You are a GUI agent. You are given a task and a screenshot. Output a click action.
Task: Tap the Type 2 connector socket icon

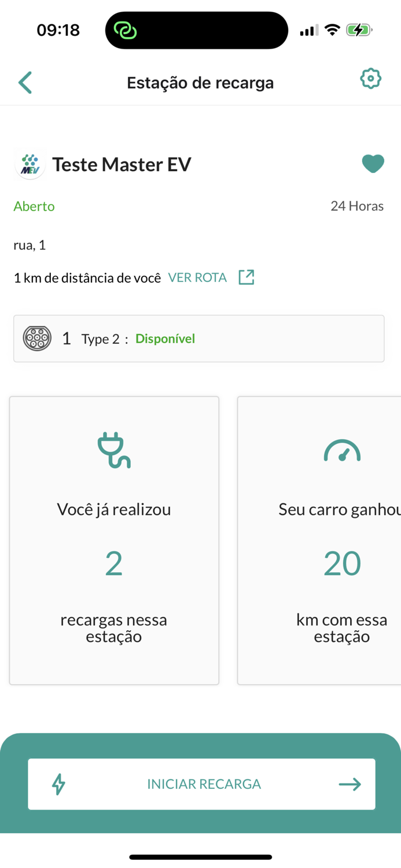37,338
